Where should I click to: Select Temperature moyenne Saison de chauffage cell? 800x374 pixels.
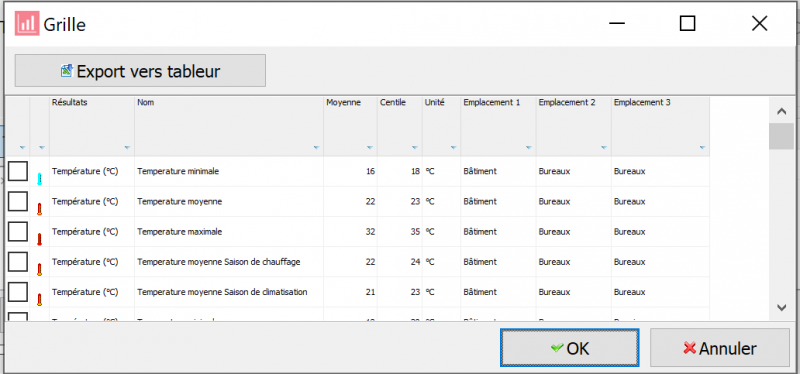click(x=229, y=262)
